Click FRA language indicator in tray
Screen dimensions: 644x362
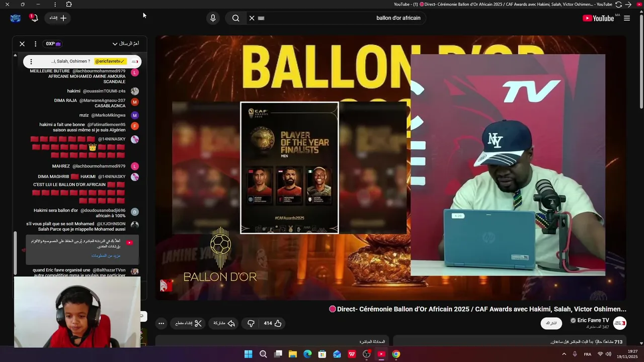[x=588, y=354]
